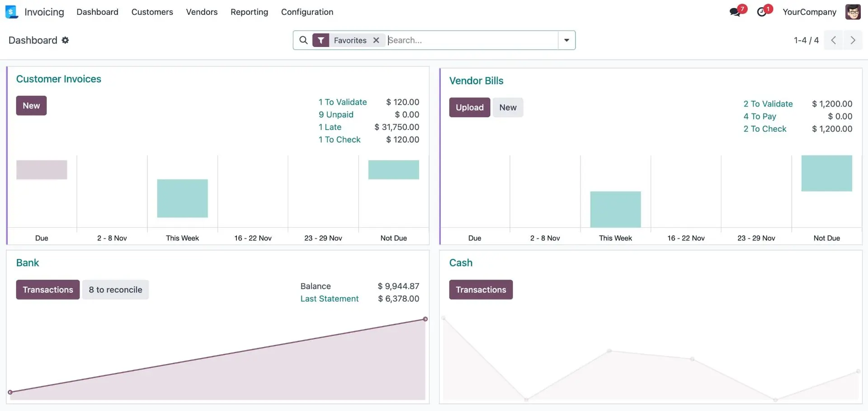Image resolution: width=868 pixels, height=411 pixels.
Task: Click the filter funnel icon
Action: 321,40
